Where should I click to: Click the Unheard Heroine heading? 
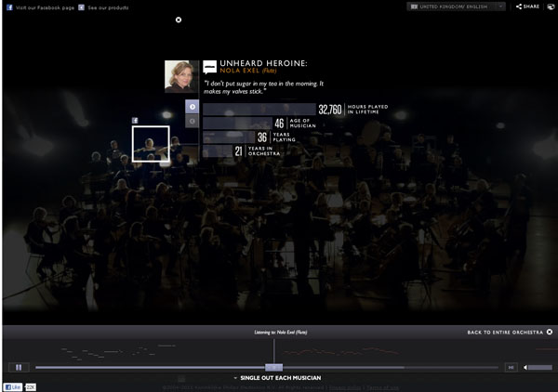263,63
